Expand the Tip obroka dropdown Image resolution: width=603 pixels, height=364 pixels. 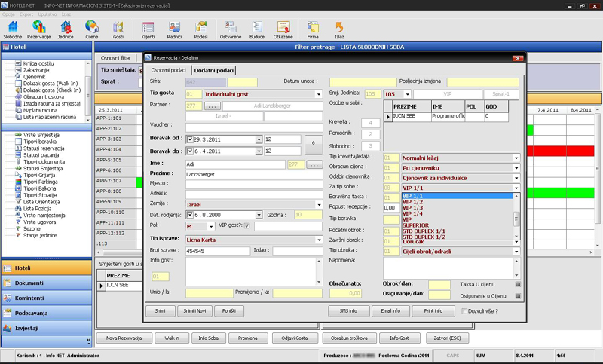tap(516, 252)
